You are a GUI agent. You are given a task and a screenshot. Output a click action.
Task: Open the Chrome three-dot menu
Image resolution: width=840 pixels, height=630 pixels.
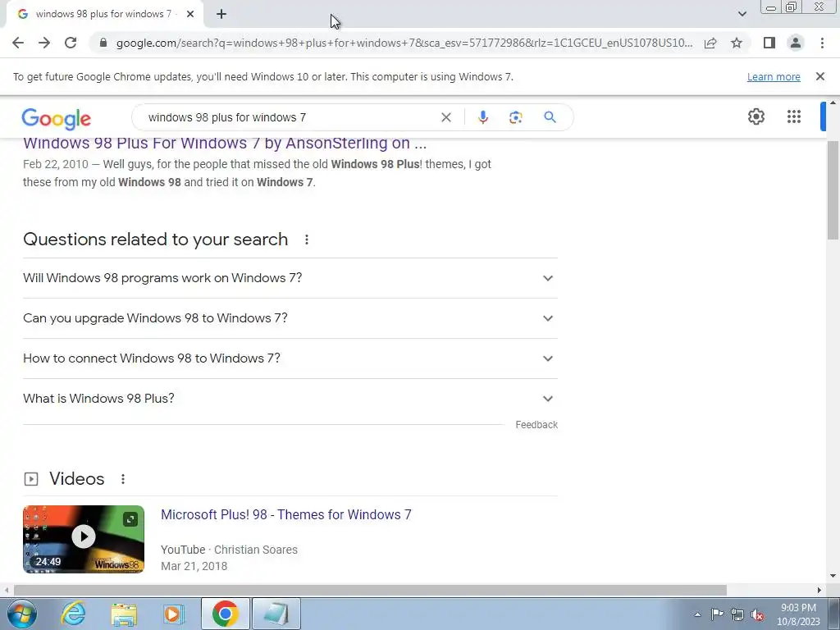(822, 43)
